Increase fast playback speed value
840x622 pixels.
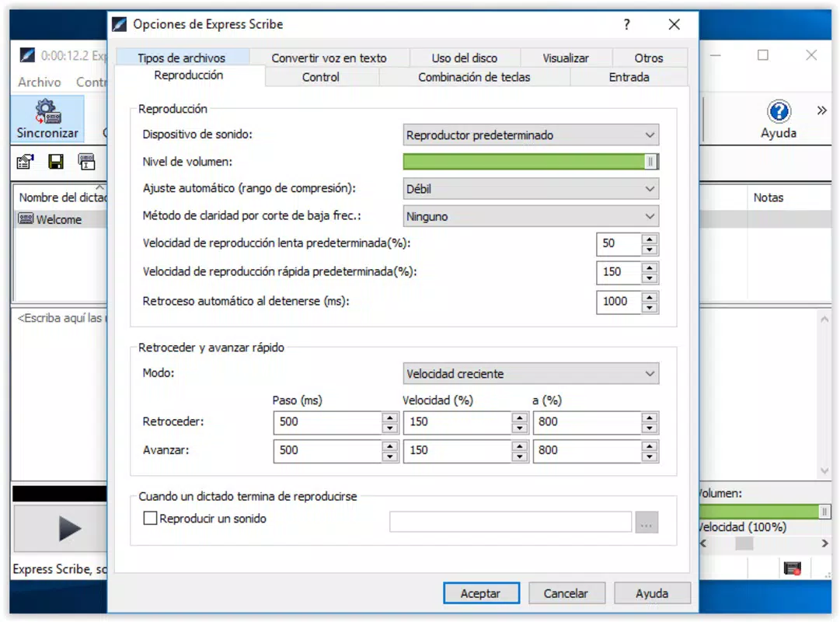coord(650,267)
